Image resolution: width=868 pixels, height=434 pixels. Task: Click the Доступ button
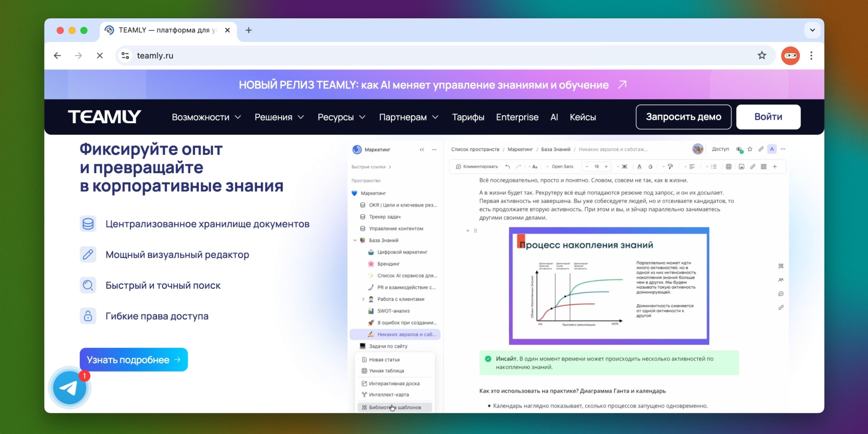pos(720,149)
